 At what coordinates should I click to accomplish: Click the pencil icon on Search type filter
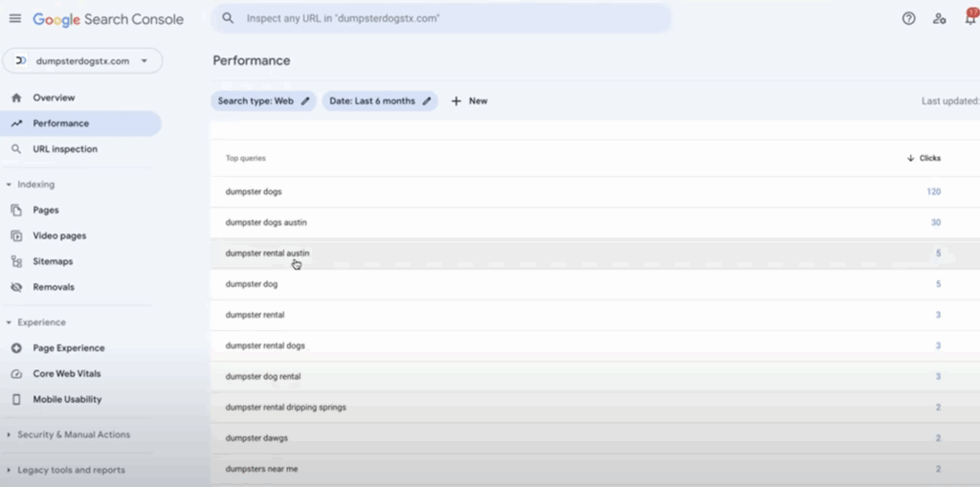305,100
